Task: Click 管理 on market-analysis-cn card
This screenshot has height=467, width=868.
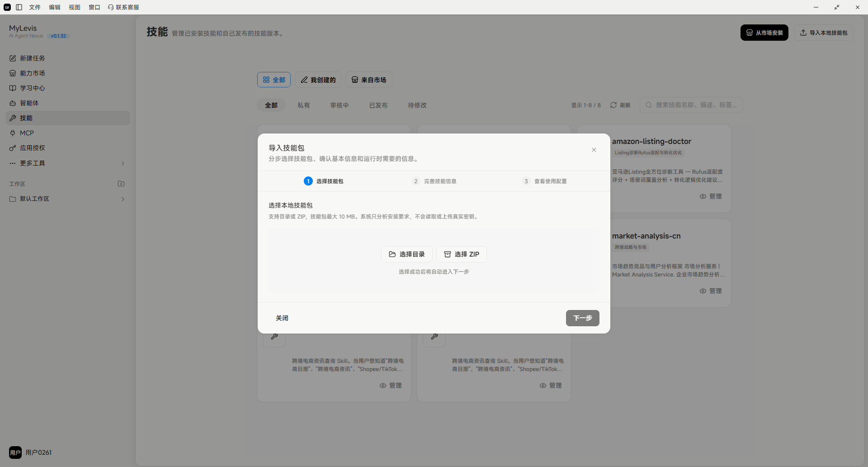Action: coord(711,291)
